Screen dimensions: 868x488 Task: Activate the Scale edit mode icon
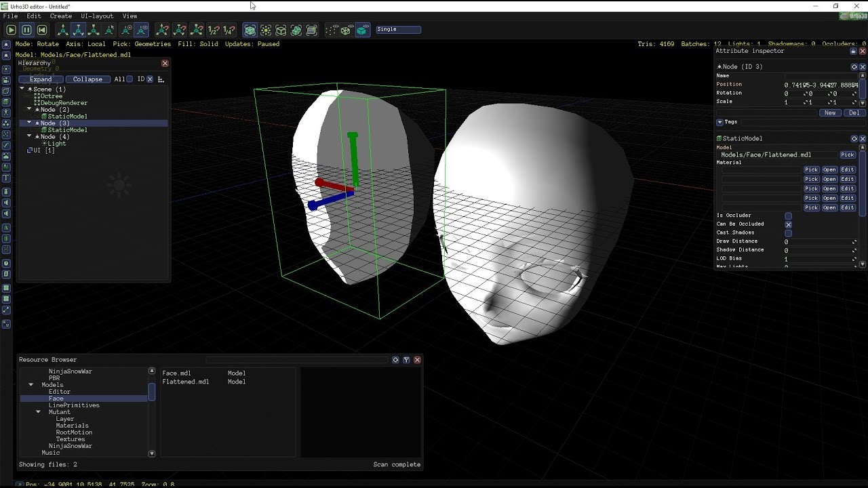pyautogui.click(x=94, y=30)
